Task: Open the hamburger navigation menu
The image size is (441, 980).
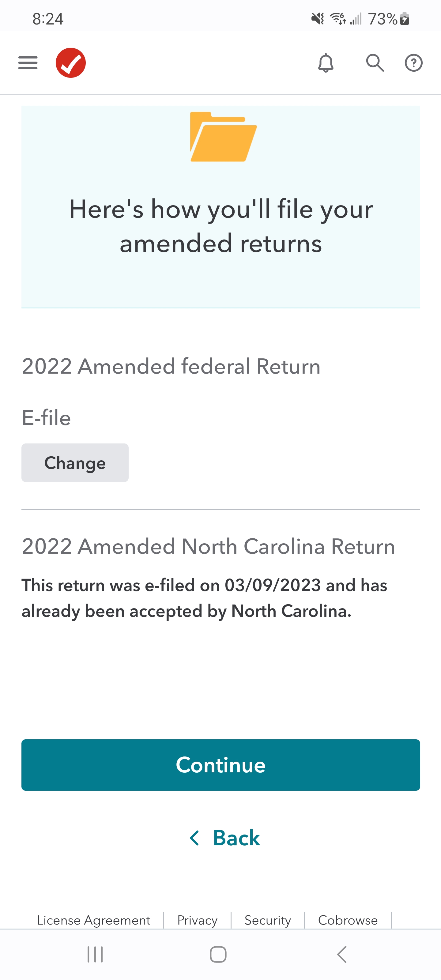Action: [28, 63]
